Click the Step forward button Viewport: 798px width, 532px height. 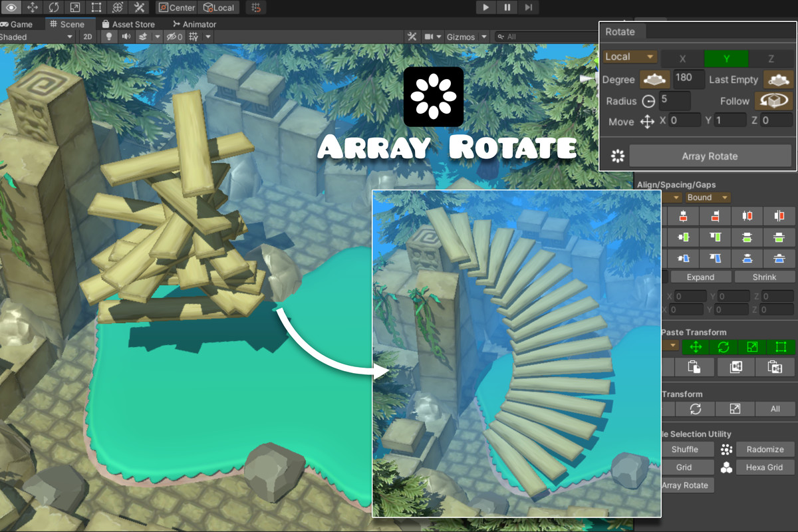pos(529,7)
